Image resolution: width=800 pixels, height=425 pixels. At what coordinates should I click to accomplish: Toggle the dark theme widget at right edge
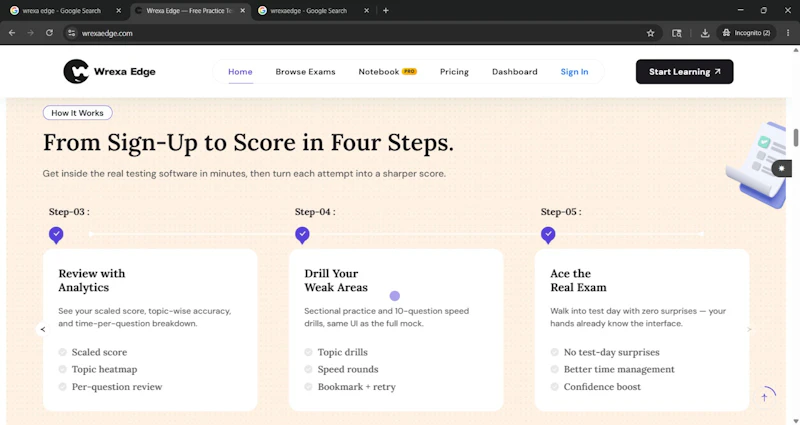click(x=782, y=168)
